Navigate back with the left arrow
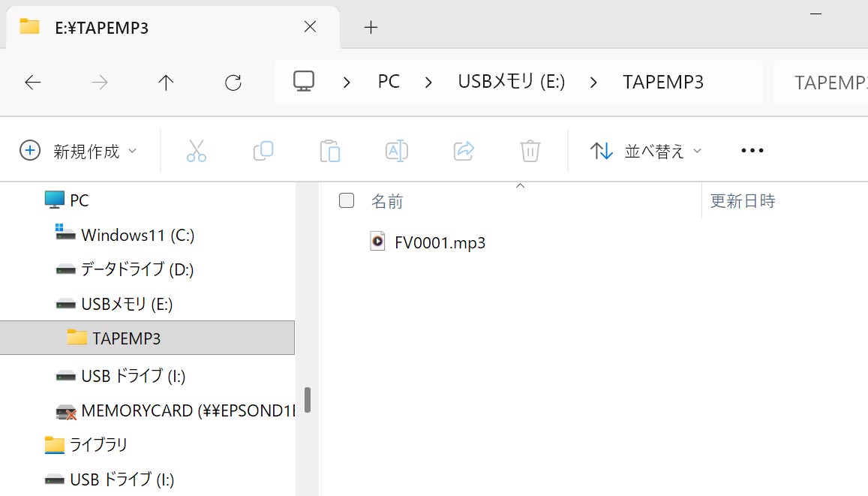This screenshot has width=868, height=496. click(x=33, y=83)
